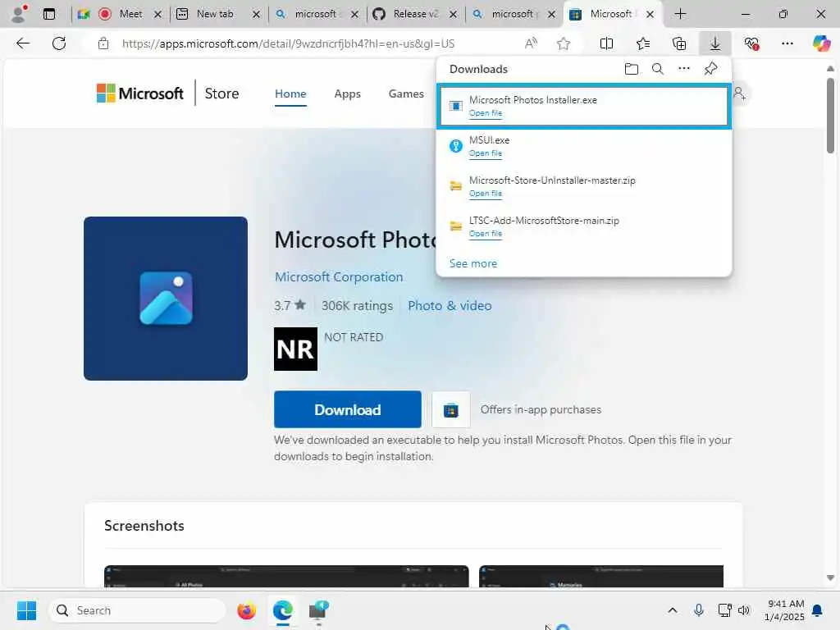Open the Edge profile icon

click(19, 13)
